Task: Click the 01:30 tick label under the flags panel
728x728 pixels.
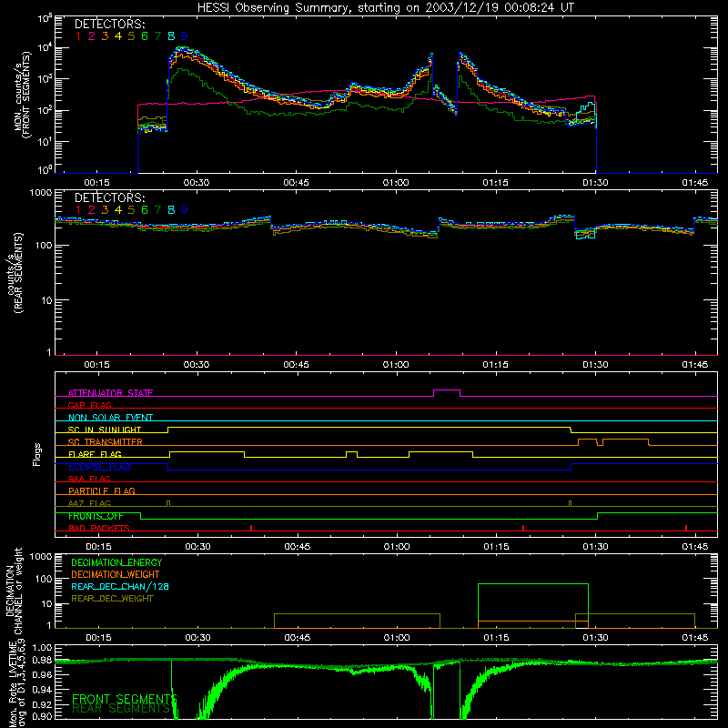Action: tap(596, 547)
